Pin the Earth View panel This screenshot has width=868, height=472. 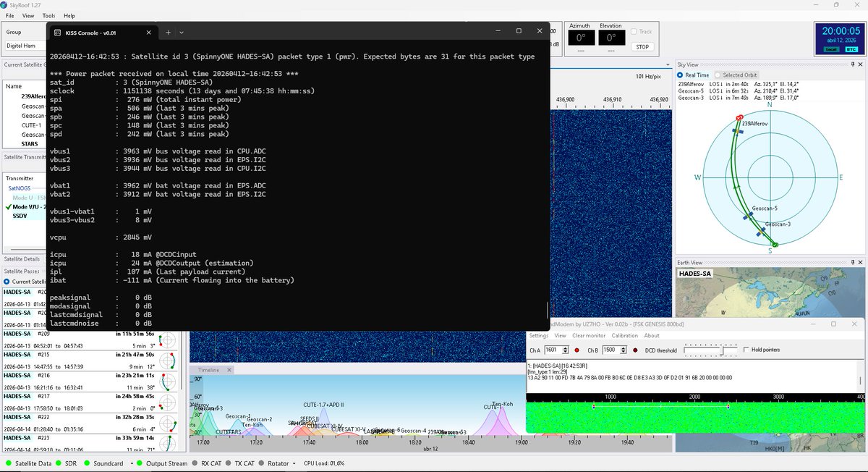(851, 262)
